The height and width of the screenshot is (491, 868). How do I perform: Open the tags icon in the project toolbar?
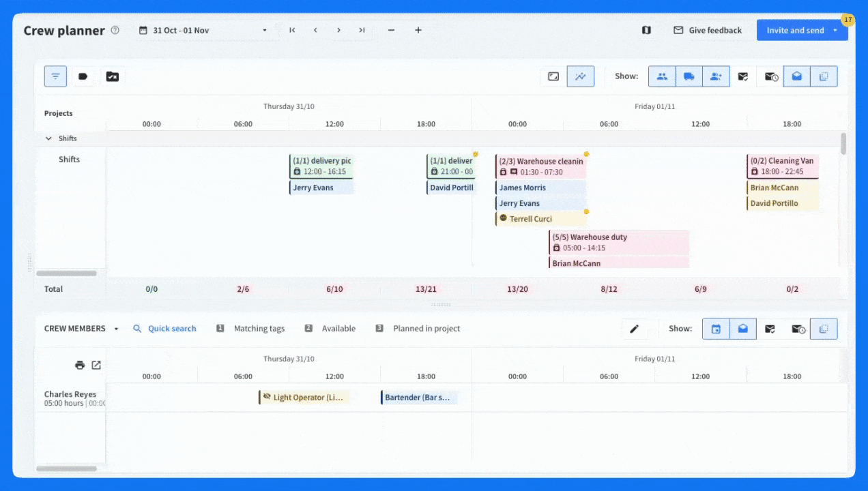tap(83, 76)
